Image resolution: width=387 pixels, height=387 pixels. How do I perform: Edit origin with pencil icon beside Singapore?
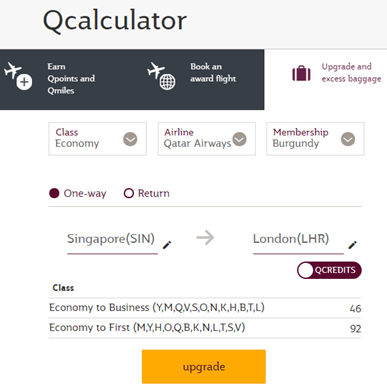coord(167,245)
